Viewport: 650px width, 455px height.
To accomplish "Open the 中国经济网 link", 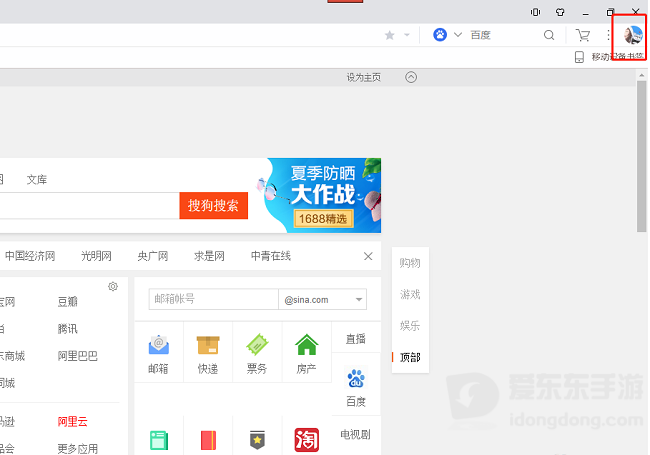I will (x=30, y=256).
